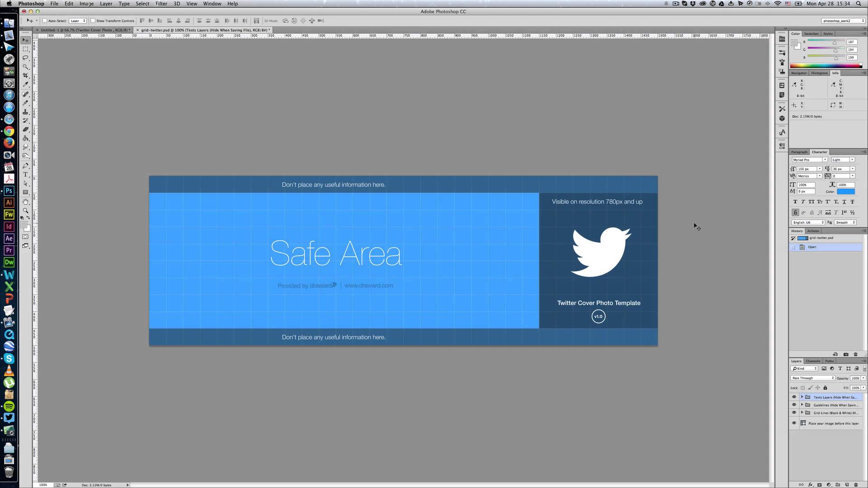Hide the Texts Layers group
This screenshot has height=488, width=868.
coord(794,397)
